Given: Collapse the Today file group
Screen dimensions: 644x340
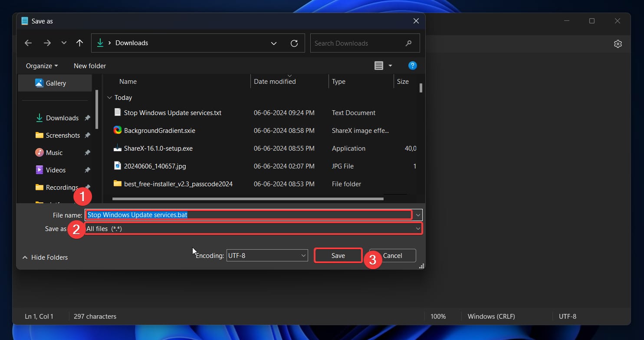Looking at the screenshot, I should click(110, 98).
